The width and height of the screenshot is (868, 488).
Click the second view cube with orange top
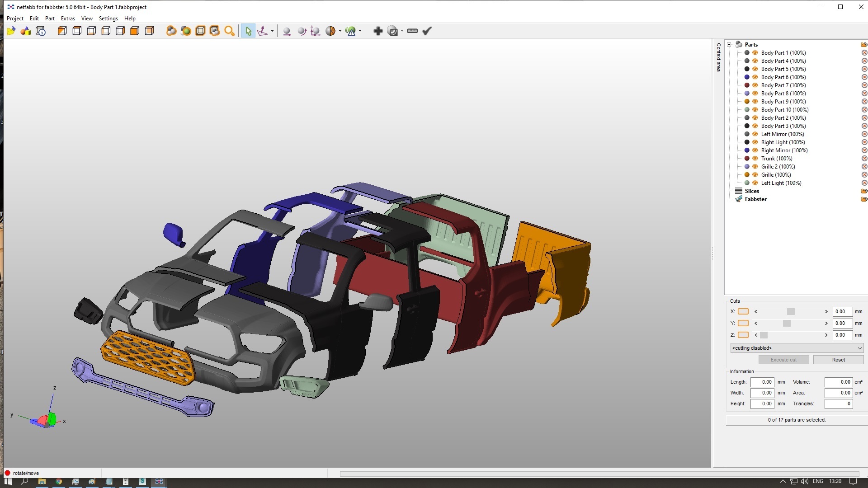[x=77, y=31]
